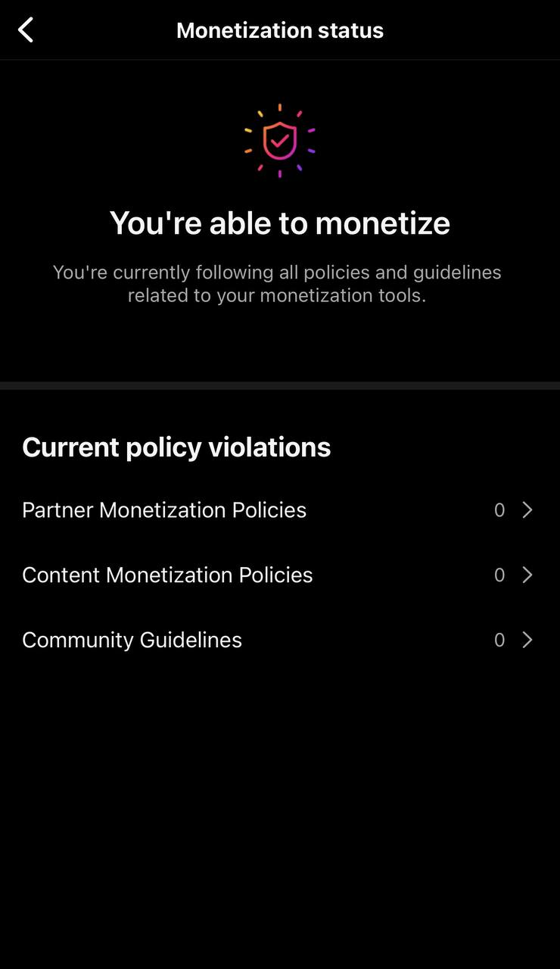Open Partner Monetization Policies chevron
This screenshot has height=969, width=560.
coord(527,510)
